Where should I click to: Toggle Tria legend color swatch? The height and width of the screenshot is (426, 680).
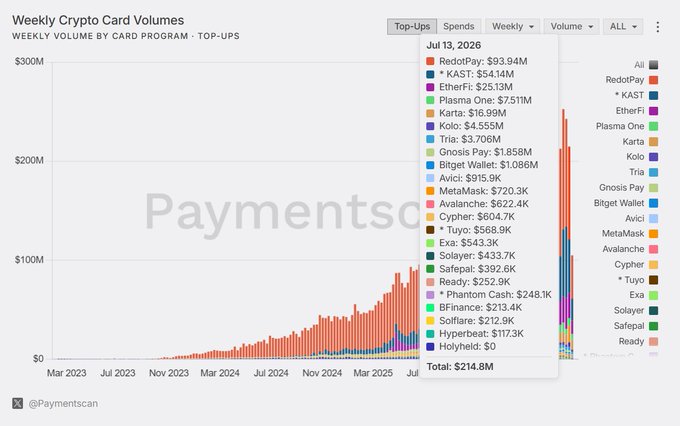point(654,172)
